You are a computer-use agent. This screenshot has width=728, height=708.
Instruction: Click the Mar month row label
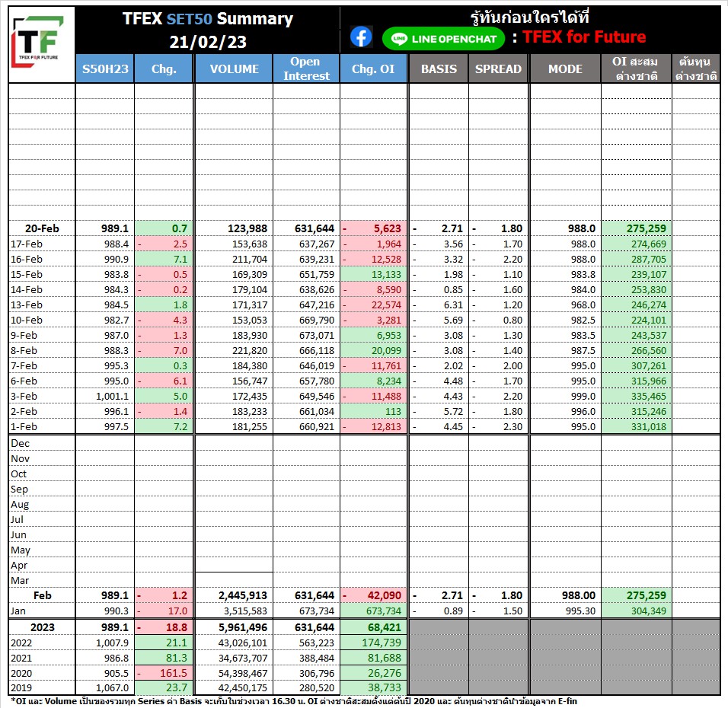[20, 580]
